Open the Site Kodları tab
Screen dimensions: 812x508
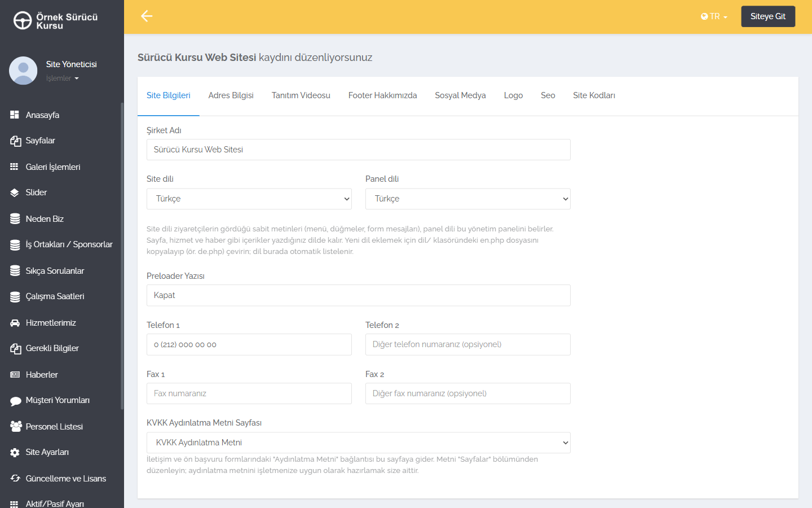coord(594,95)
